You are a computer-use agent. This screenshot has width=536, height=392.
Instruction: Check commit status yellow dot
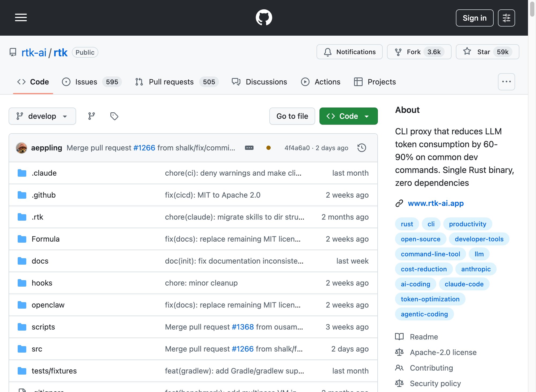(x=269, y=148)
